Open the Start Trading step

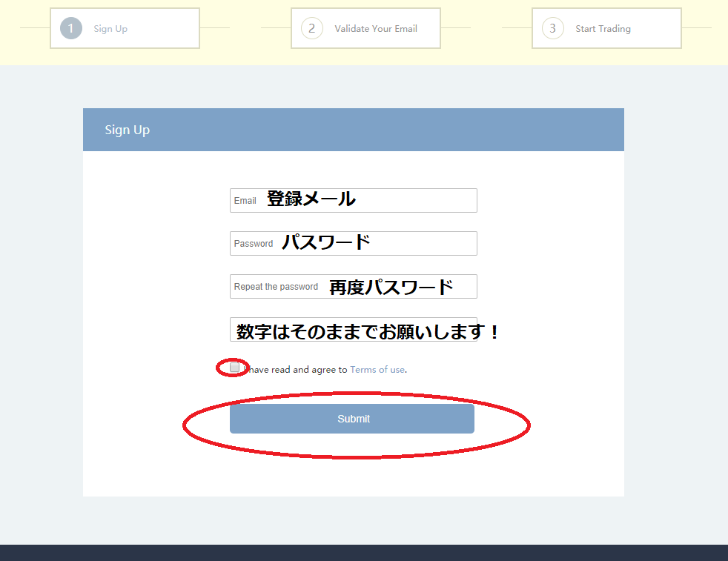tap(607, 28)
